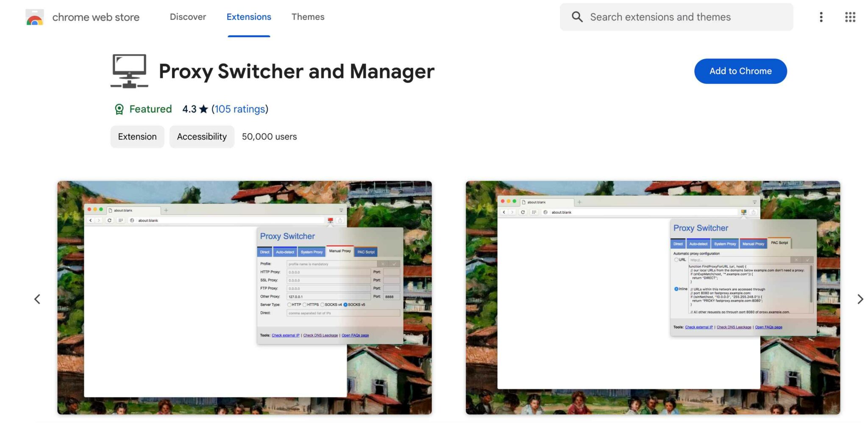The width and height of the screenshot is (868, 423).
Task: Click the left carousel arrow
Action: (x=37, y=299)
